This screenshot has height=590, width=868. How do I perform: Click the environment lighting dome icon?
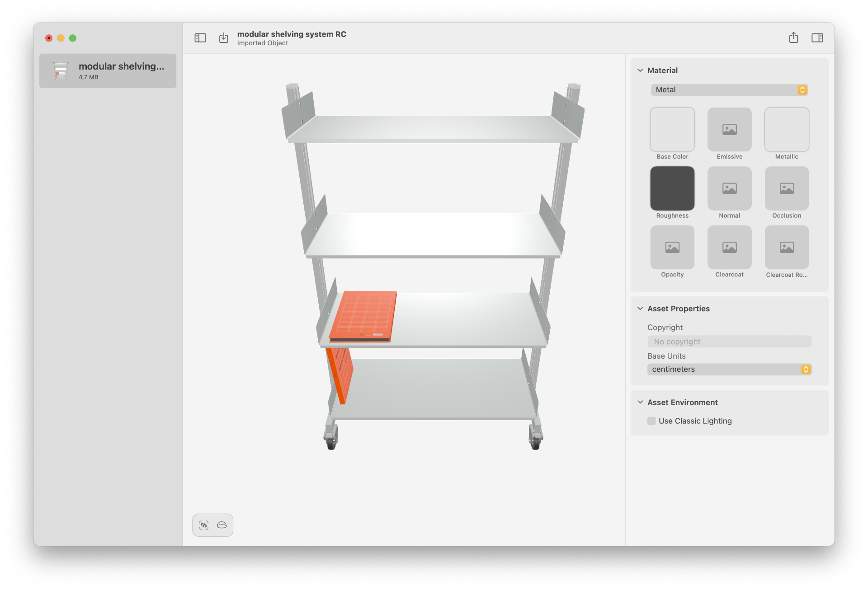tap(222, 525)
